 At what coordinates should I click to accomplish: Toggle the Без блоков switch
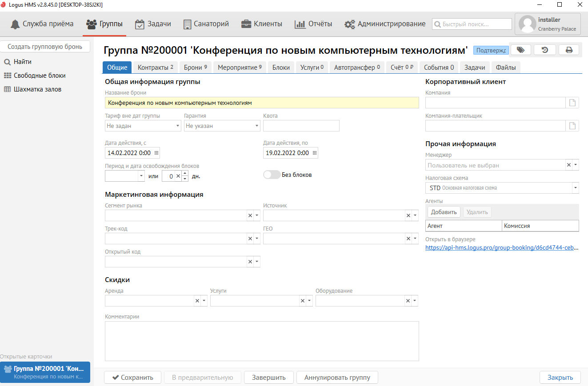pyautogui.click(x=272, y=175)
